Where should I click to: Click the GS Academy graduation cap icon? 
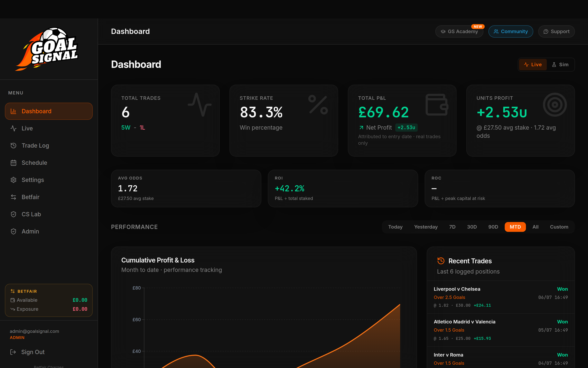pos(443,31)
